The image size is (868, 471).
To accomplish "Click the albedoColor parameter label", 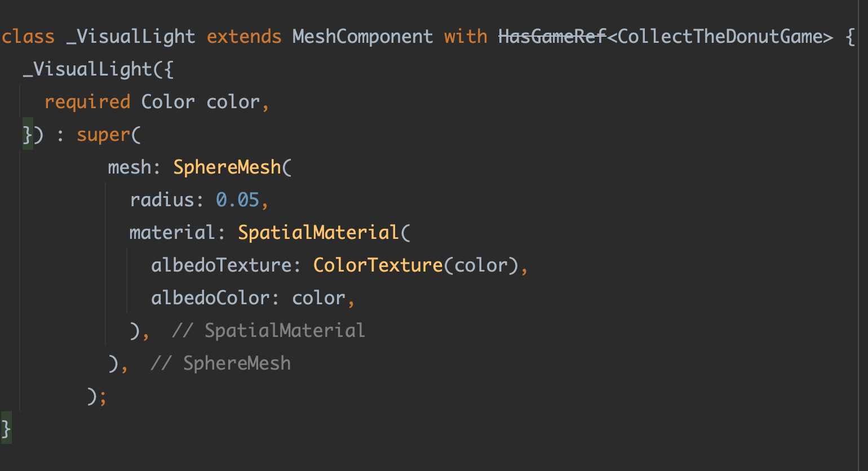I will point(211,298).
